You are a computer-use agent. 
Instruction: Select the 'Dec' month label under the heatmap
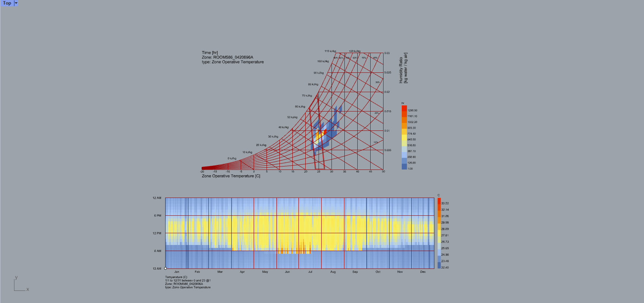pos(423,272)
